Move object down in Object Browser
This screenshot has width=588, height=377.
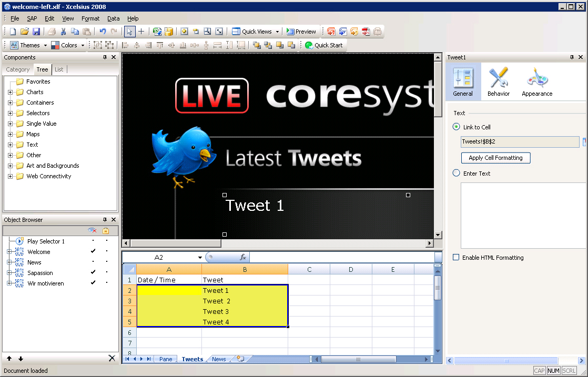click(x=21, y=359)
